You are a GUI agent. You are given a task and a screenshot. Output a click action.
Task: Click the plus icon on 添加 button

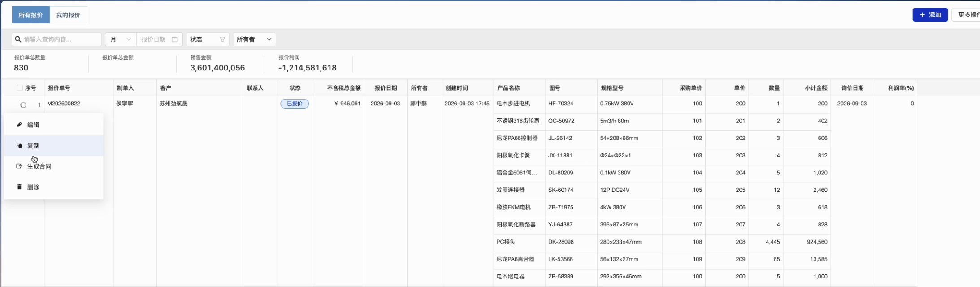click(922, 15)
